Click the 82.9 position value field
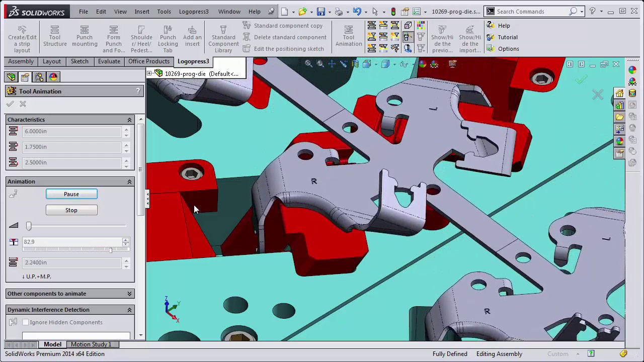The image size is (644, 362). 72,242
